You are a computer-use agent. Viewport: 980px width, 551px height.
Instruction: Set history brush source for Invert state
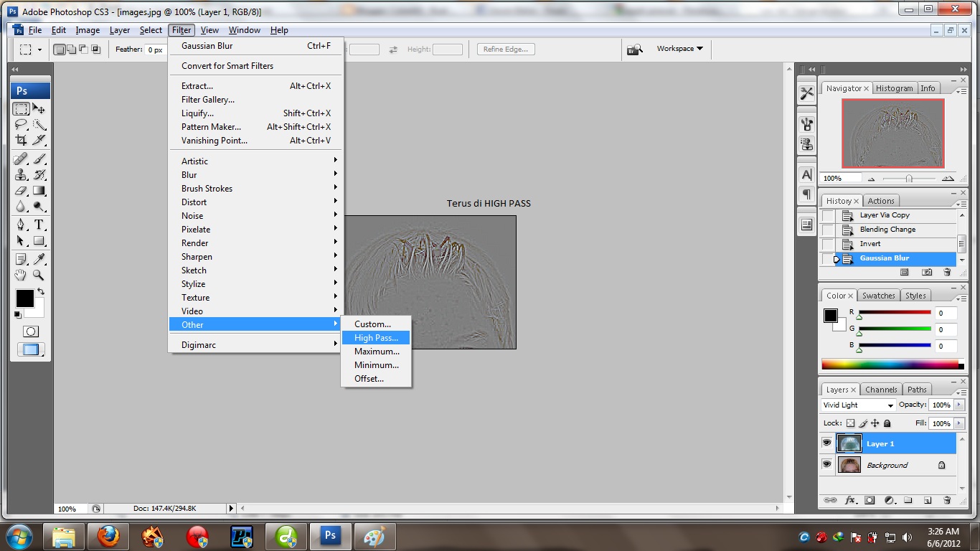(829, 244)
